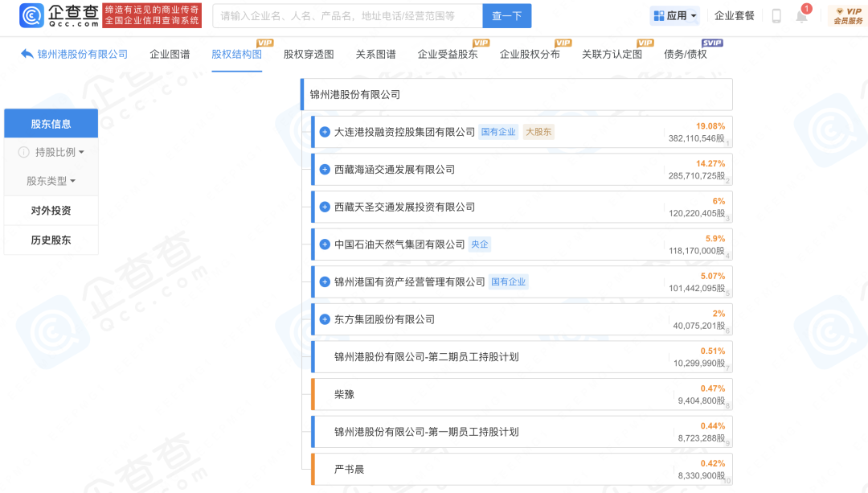This screenshot has height=493, width=868.
Task: Click the 查一下 search button
Action: point(507,16)
